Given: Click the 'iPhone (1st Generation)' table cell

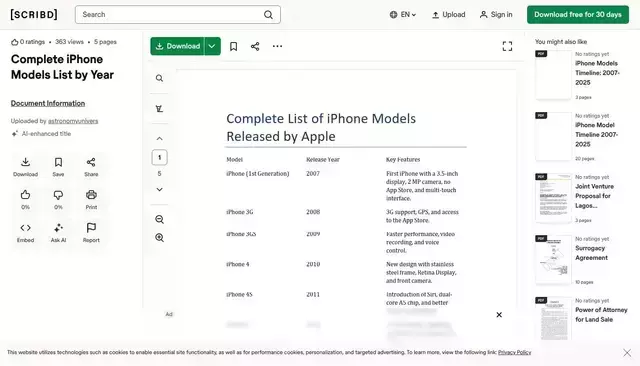Looking at the screenshot, I should (258, 173).
